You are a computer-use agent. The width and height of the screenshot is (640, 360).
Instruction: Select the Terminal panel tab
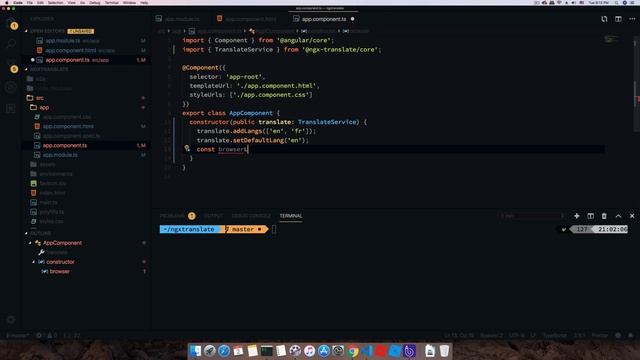coord(291,216)
